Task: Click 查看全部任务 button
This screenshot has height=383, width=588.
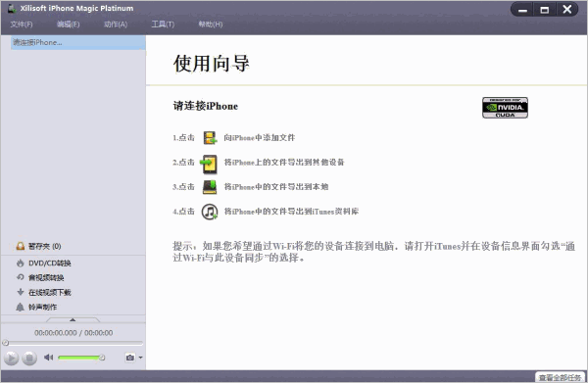Action: 560,377
